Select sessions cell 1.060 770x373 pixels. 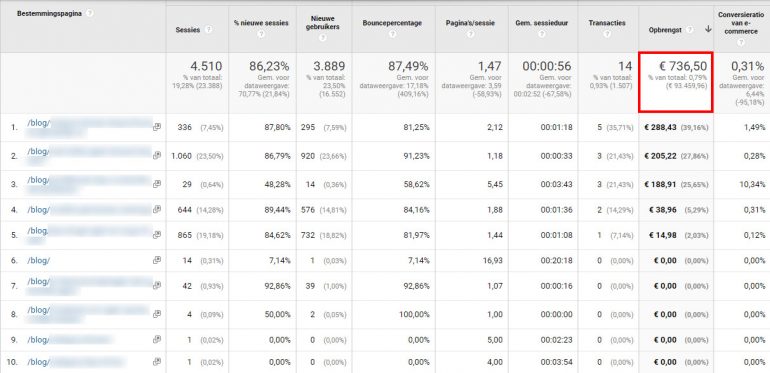pos(182,156)
